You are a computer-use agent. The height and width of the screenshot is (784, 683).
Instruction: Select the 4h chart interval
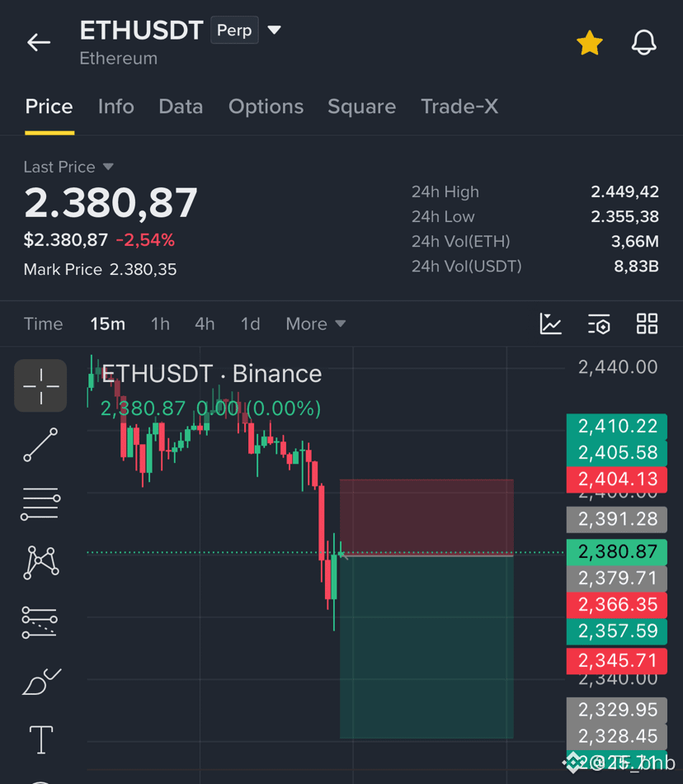[205, 324]
